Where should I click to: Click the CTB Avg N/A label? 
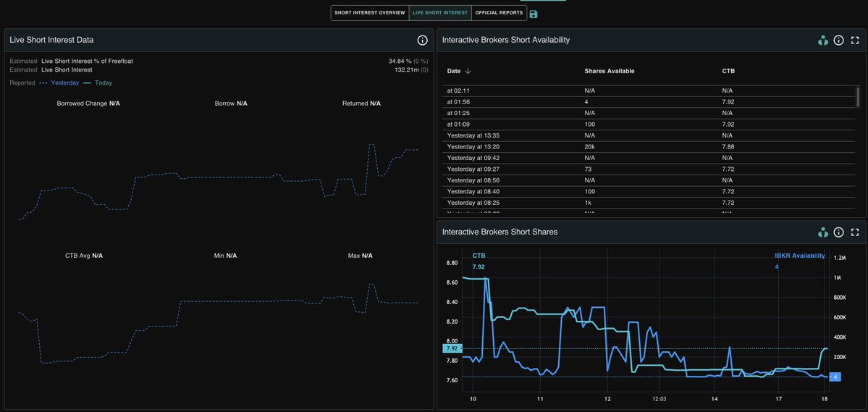[83, 256]
